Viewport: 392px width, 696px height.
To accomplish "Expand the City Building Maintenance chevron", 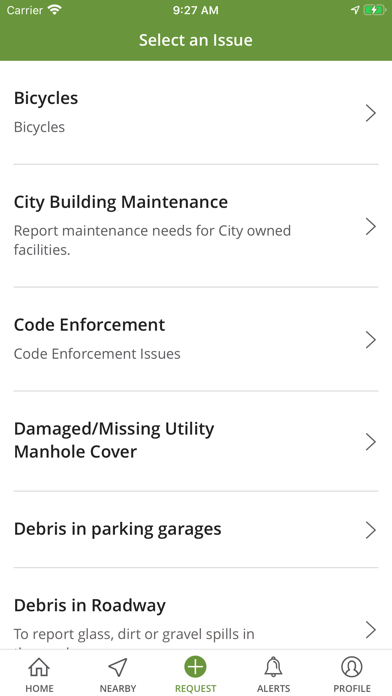I will click(x=371, y=226).
